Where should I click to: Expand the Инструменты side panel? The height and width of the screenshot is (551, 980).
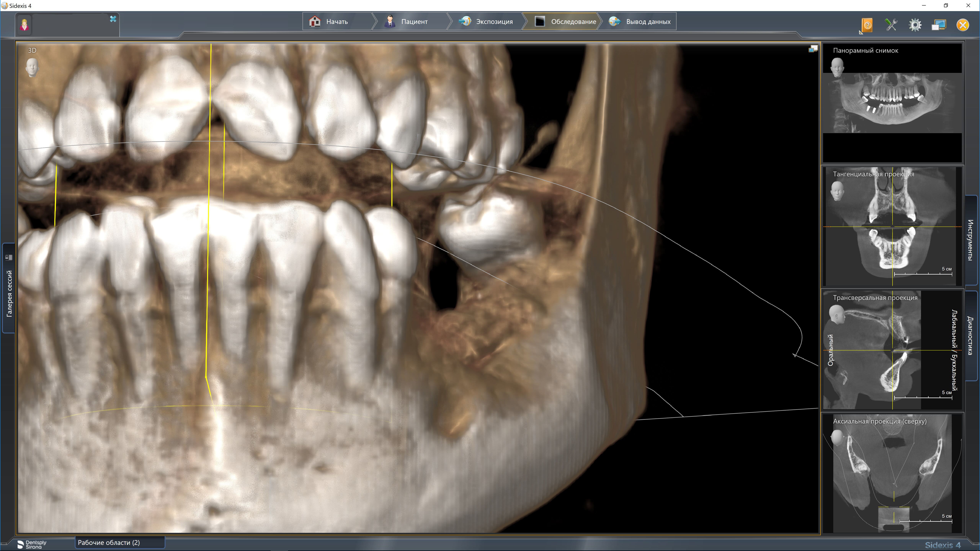[970, 240]
